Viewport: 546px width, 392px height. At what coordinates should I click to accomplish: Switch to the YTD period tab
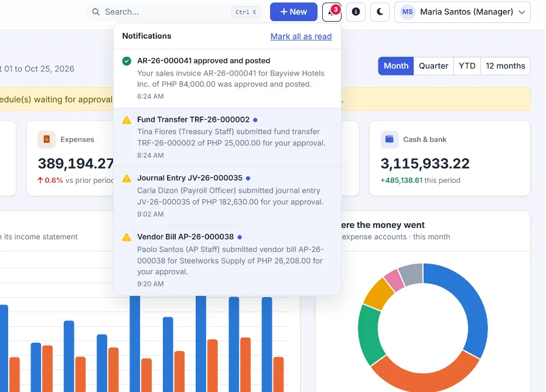(467, 66)
